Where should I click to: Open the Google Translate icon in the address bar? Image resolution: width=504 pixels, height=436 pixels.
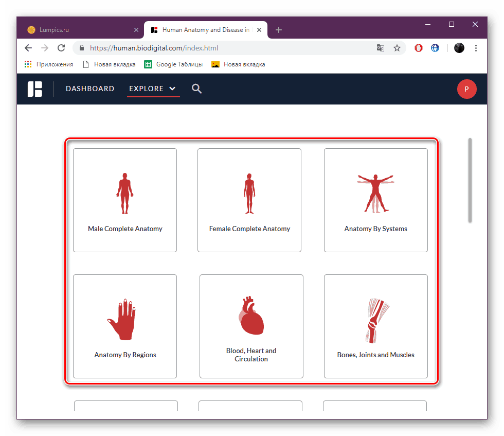[x=381, y=47]
